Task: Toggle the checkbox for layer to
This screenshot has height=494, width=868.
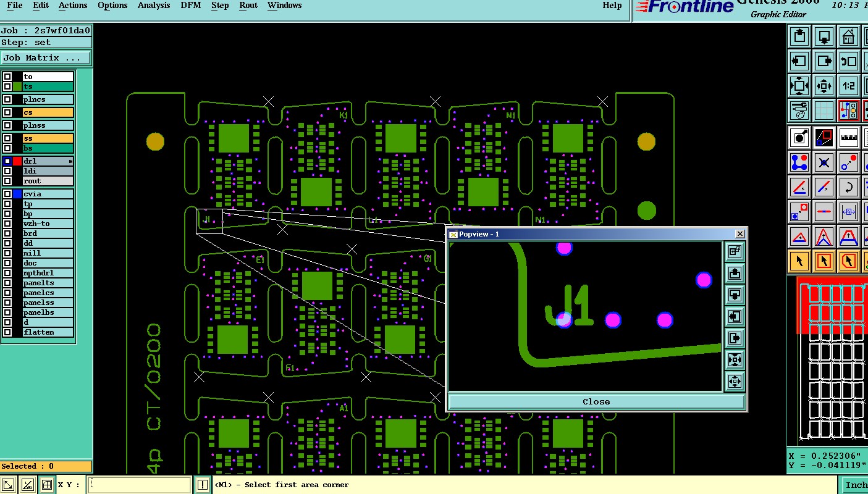Action: tap(7, 77)
